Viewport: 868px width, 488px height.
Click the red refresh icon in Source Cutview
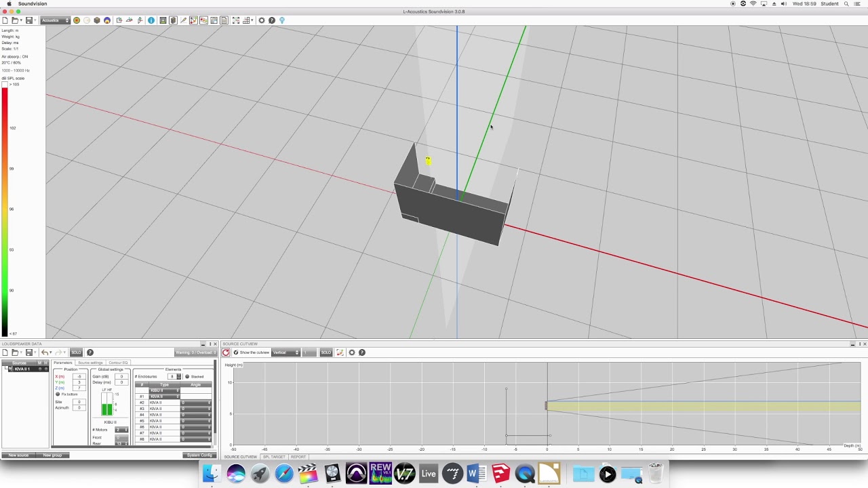[226, 352]
